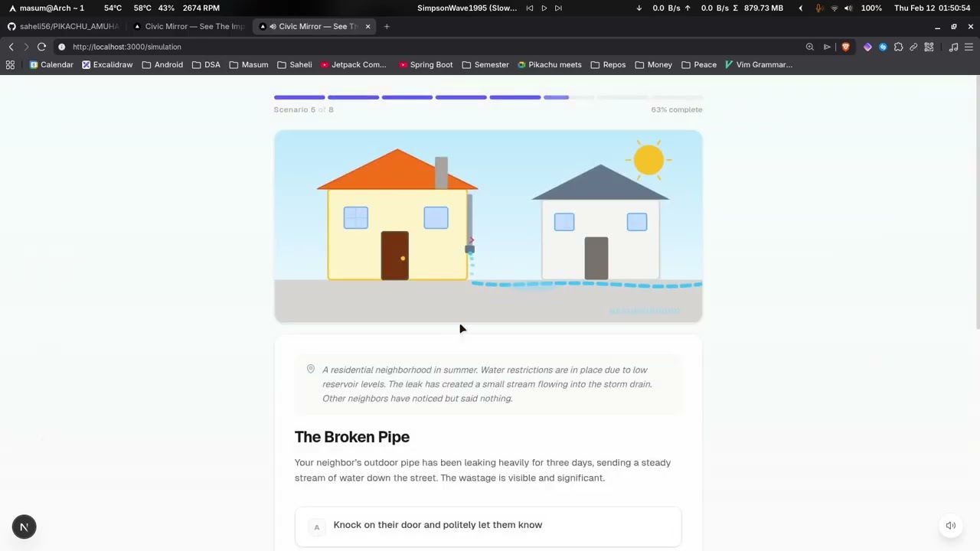Click the page vertical scrollbar

[x=976, y=203]
